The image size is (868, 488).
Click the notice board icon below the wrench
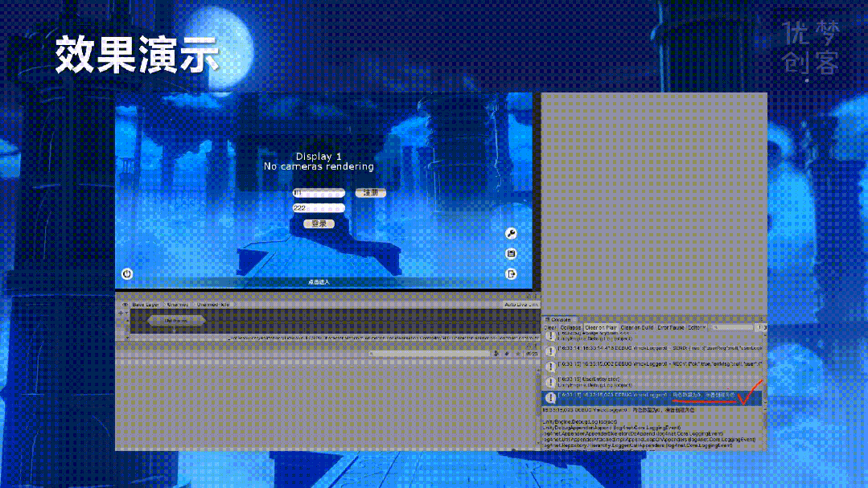(x=511, y=253)
